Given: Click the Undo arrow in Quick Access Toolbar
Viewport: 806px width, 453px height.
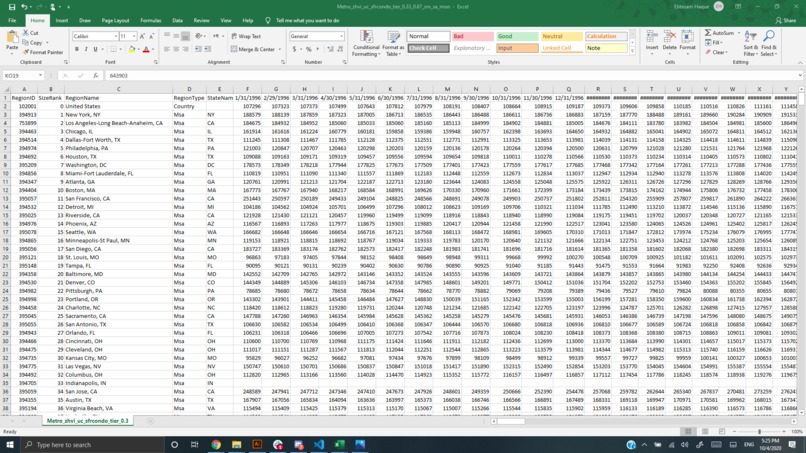Looking at the screenshot, I should (24, 7).
